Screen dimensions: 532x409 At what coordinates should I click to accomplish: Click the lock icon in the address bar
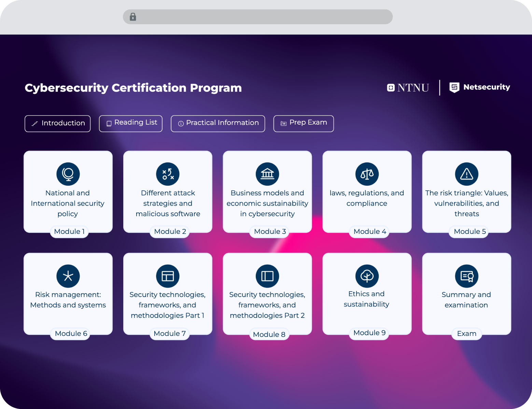click(133, 17)
